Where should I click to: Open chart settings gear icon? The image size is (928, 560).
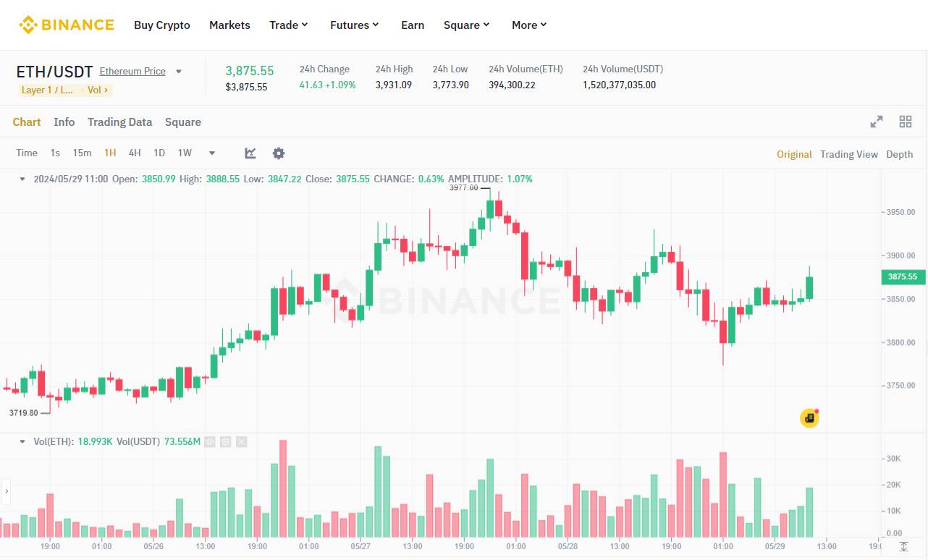point(279,153)
